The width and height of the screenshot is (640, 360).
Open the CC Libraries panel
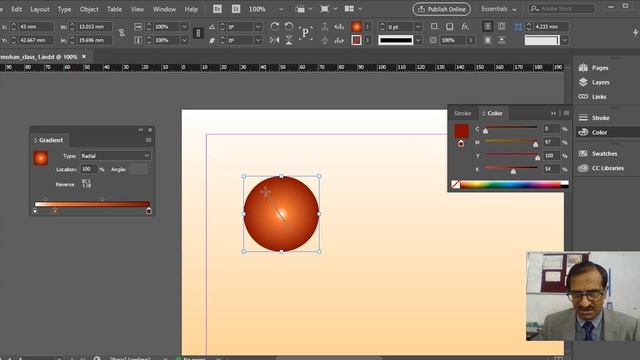tap(601, 168)
